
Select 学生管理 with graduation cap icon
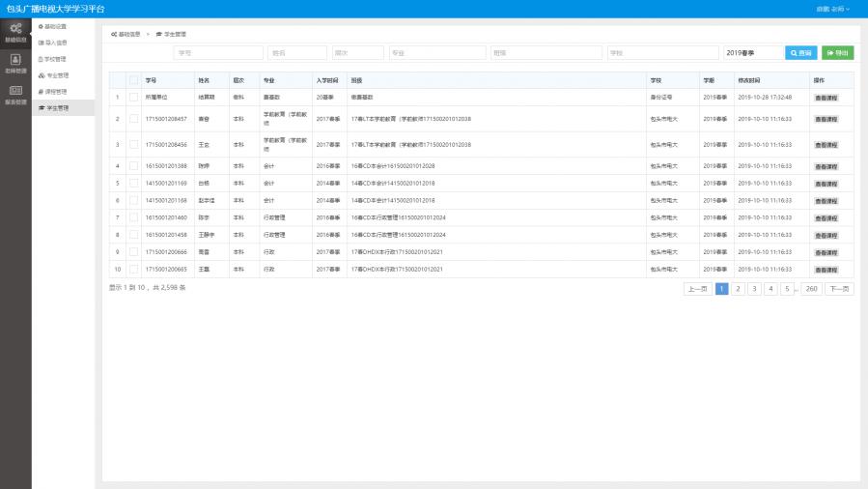pyautogui.click(x=54, y=108)
